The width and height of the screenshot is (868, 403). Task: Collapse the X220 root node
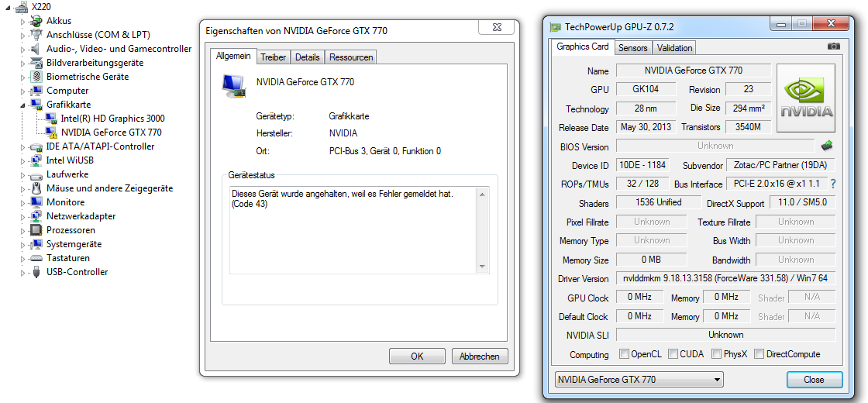8,8
